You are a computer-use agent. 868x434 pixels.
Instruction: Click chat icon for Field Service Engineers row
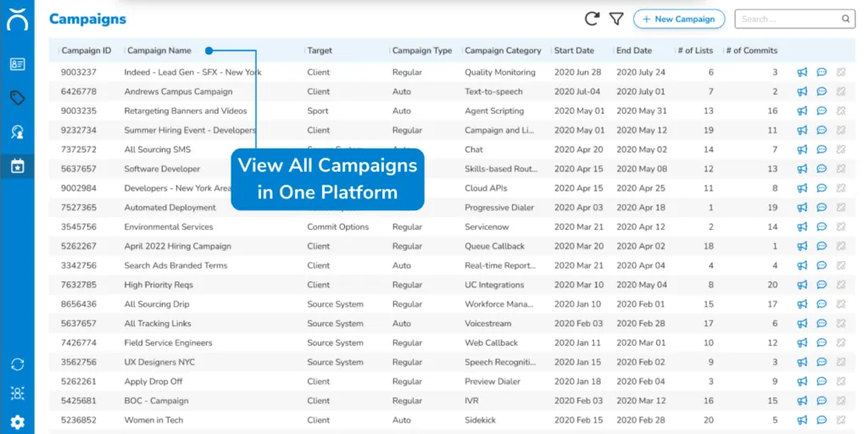click(x=821, y=343)
